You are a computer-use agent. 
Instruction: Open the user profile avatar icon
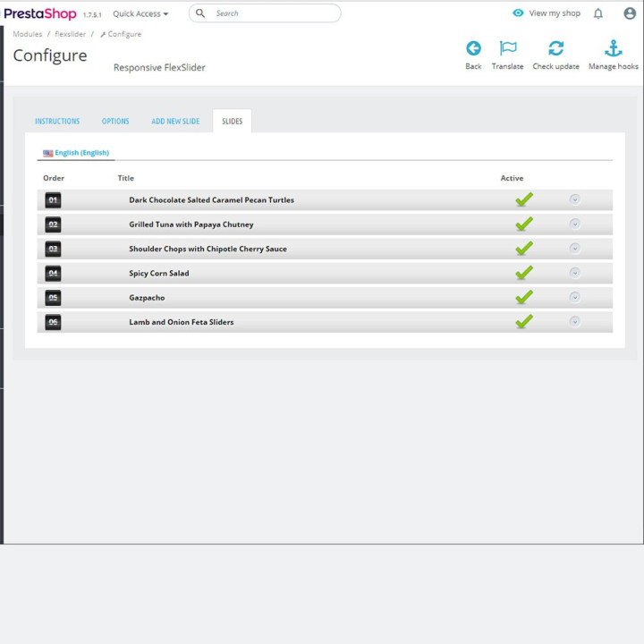pos(629,13)
